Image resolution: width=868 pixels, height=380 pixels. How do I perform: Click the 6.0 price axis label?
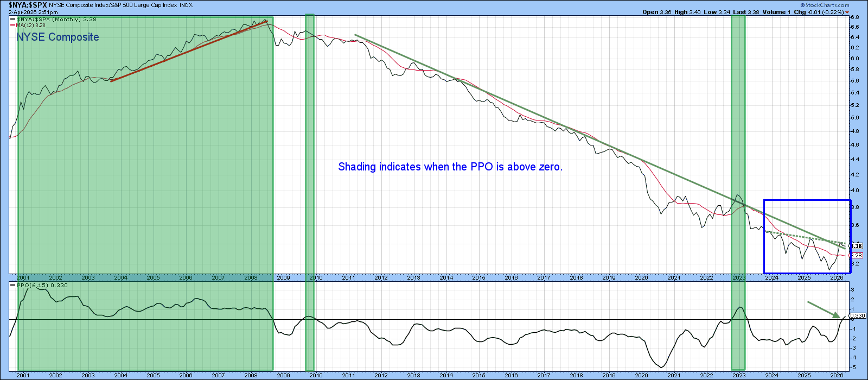pyautogui.click(x=854, y=58)
